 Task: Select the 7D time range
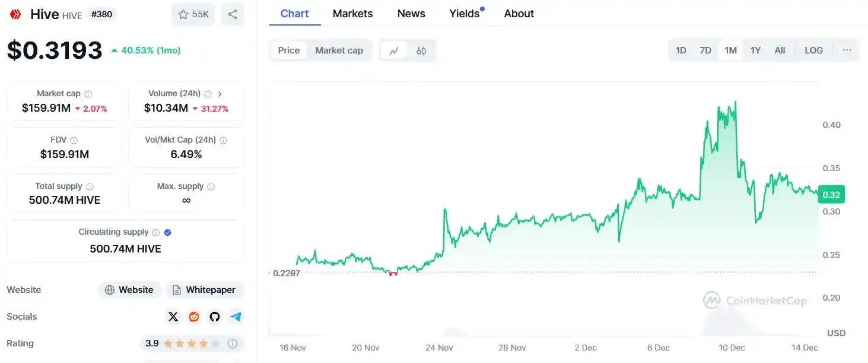click(x=705, y=50)
